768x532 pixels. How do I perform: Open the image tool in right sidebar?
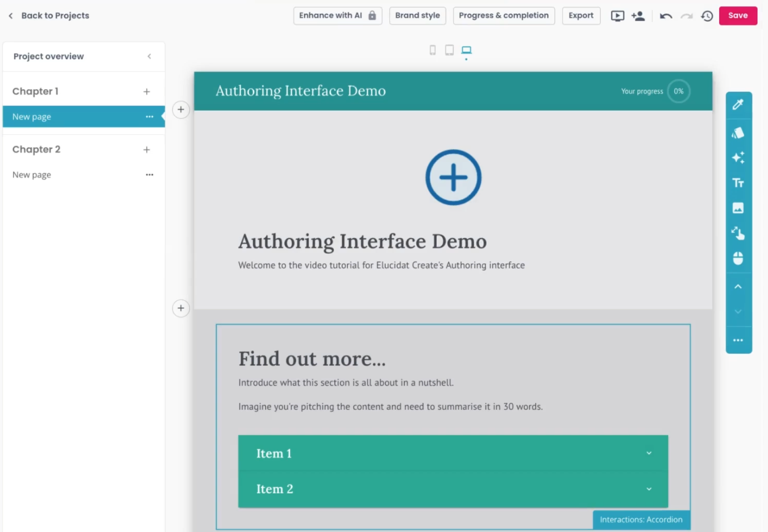tap(738, 208)
